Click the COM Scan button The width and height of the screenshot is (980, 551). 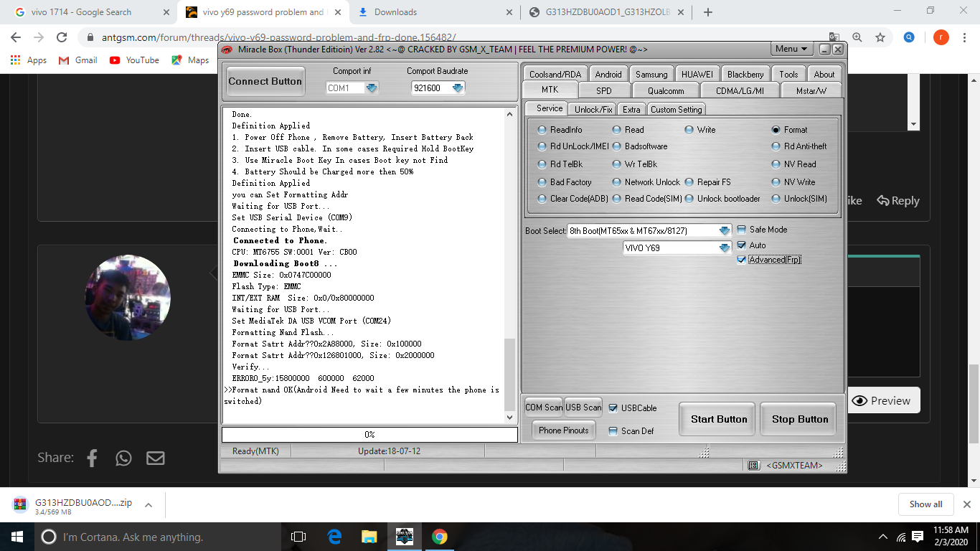tap(544, 408)
